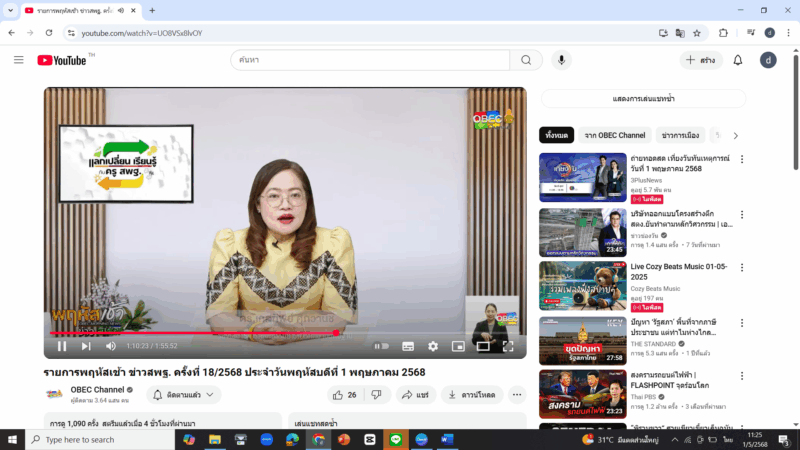Toggle subtitles/closed captions

408,346
